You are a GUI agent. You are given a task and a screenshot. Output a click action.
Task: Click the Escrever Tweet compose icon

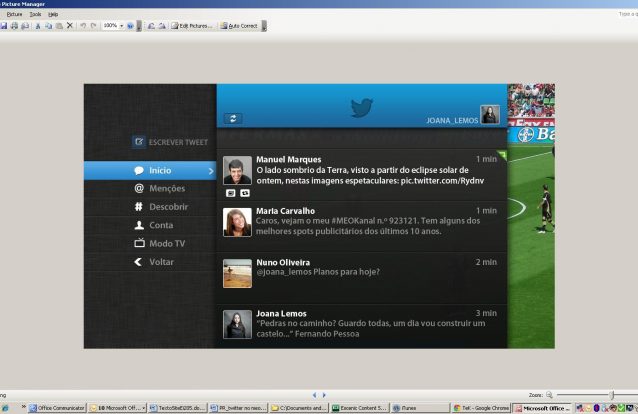[x=139, y=142]
